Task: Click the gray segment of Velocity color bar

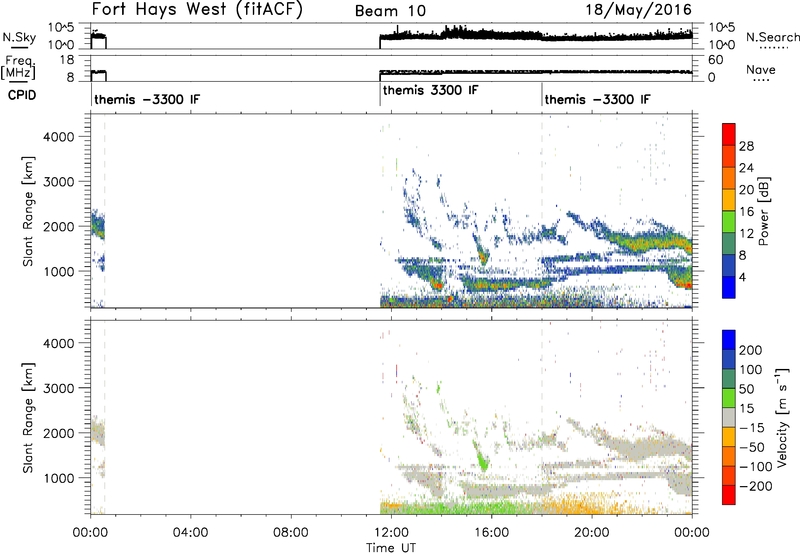Action: tap(729, 417)
